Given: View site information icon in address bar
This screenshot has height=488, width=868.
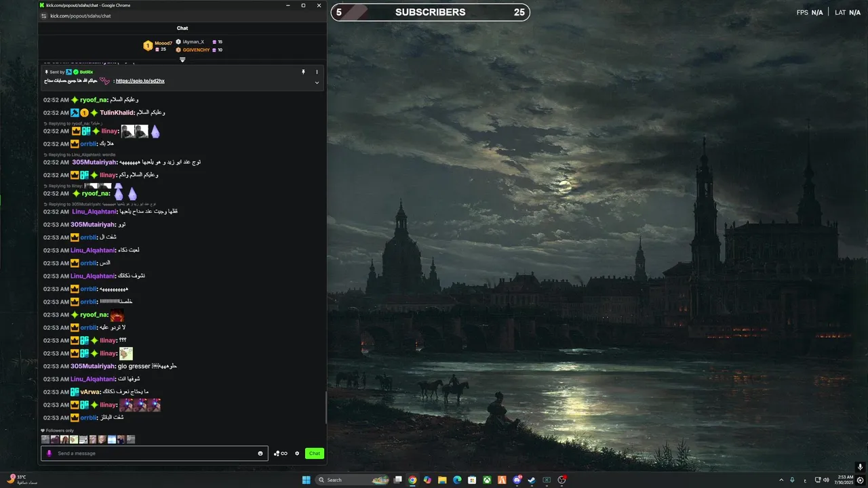Looking at the screenshot, I should [44, 16].
